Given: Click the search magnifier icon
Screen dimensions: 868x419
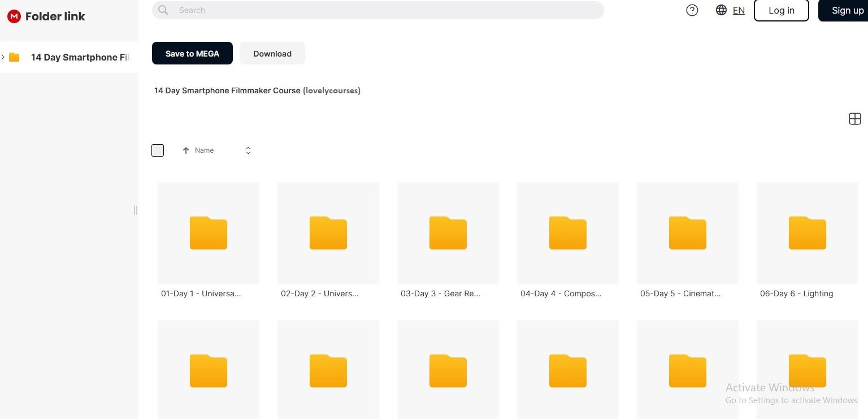Looking at the screenshot, I should (x=163, y=10).
